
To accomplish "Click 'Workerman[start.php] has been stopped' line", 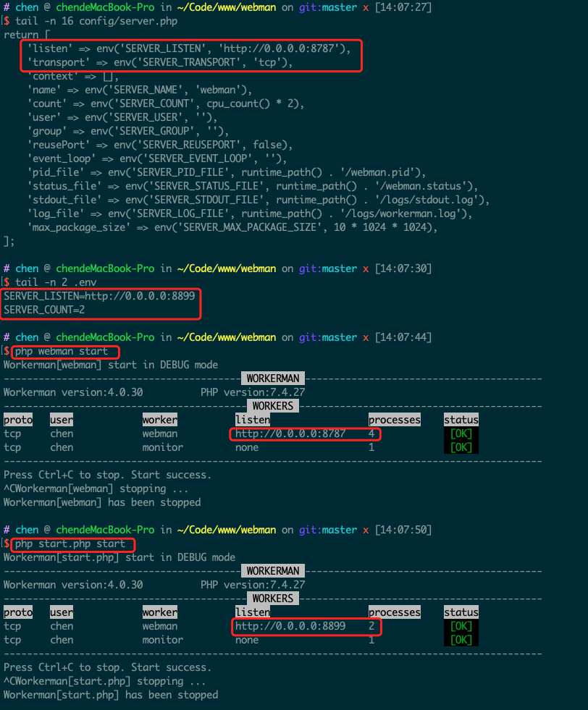I will tap(111, 695).
